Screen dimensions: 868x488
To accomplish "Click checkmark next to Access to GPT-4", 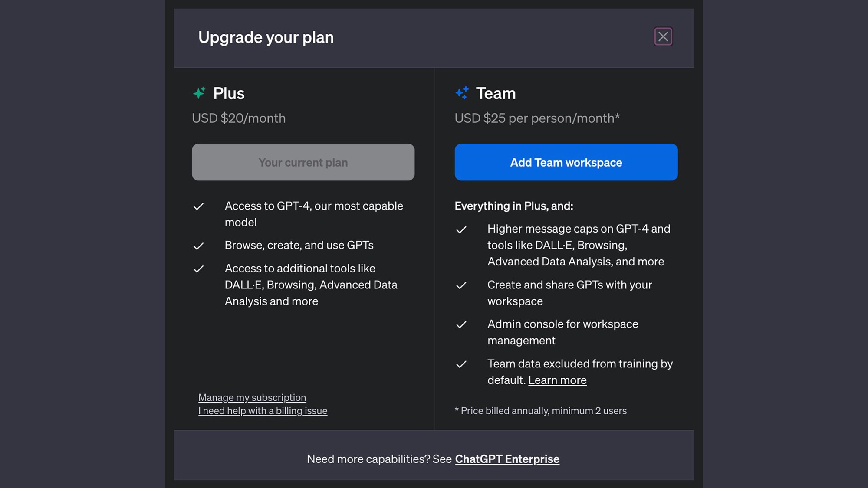I will 198,206.
